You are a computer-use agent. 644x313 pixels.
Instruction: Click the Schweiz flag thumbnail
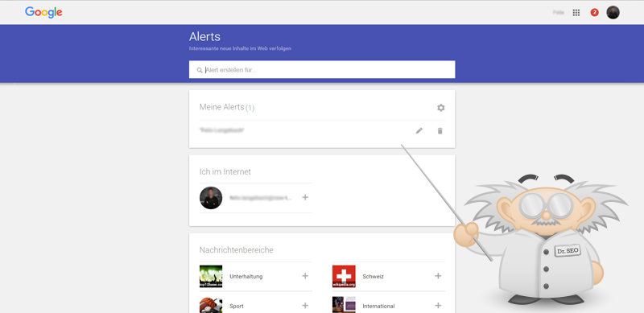(344, 277)
